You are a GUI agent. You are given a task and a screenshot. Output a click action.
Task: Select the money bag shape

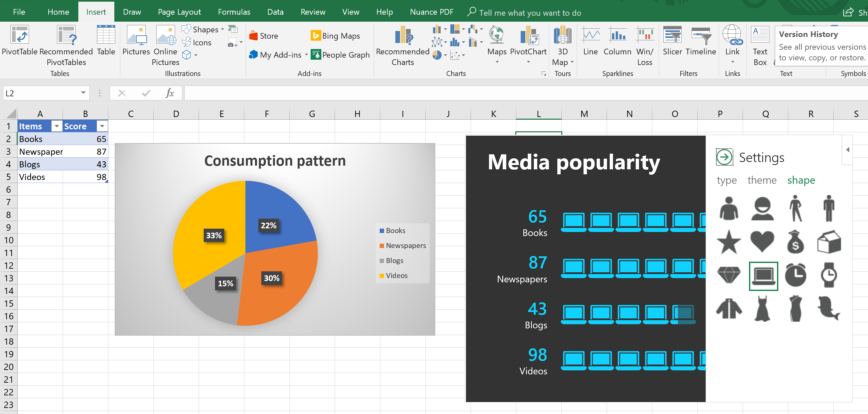point(796,242)
